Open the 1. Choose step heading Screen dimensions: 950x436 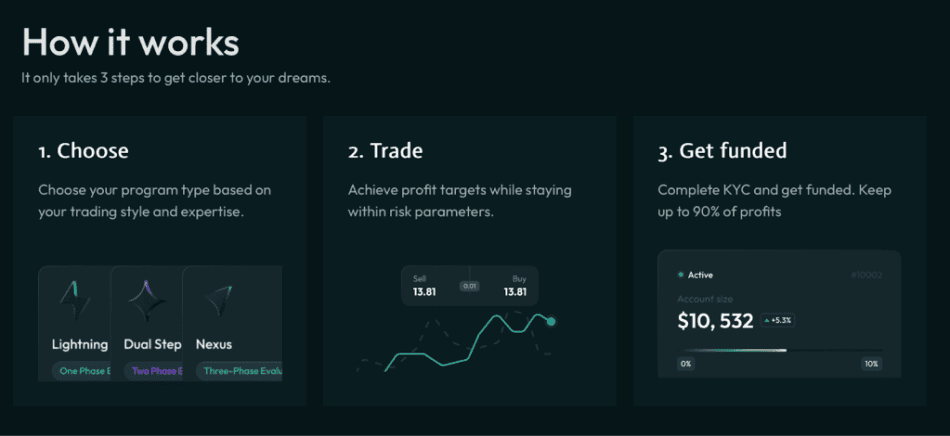[84, 152]
